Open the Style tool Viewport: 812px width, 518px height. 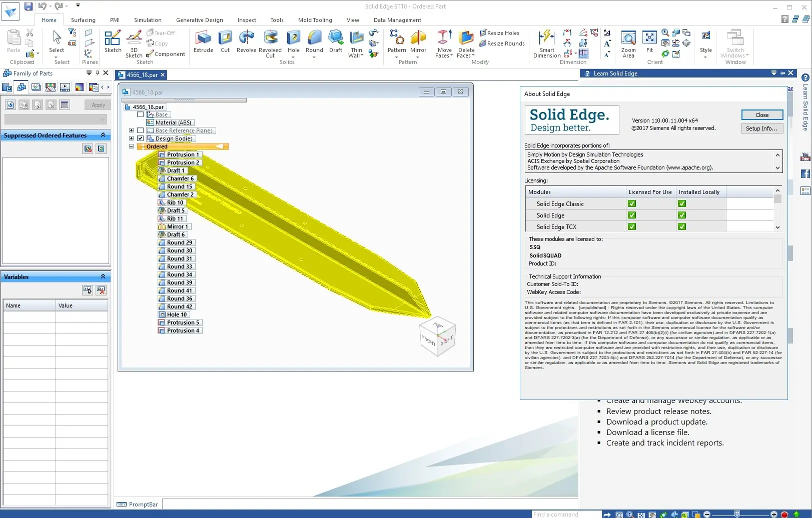point(705,41)
